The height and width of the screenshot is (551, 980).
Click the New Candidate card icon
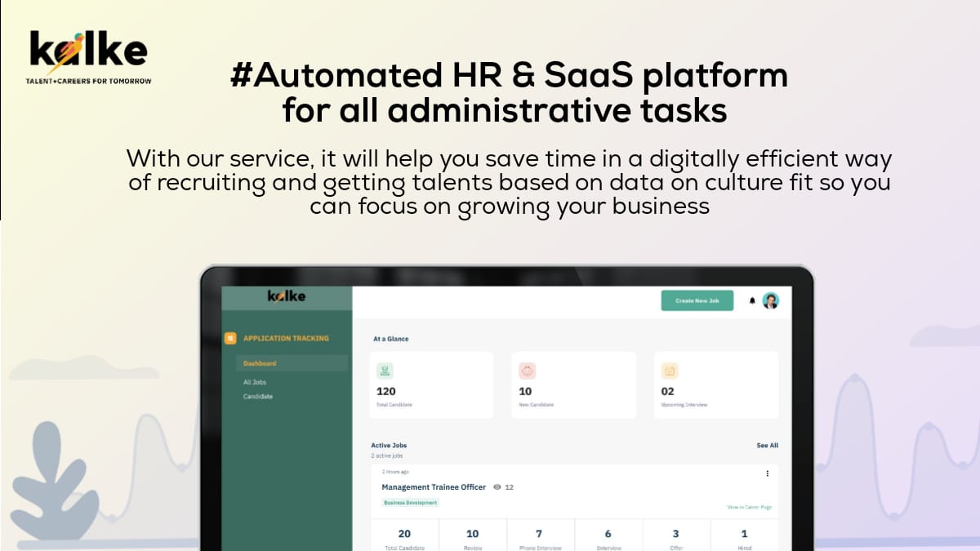click(x=527, y=371)
